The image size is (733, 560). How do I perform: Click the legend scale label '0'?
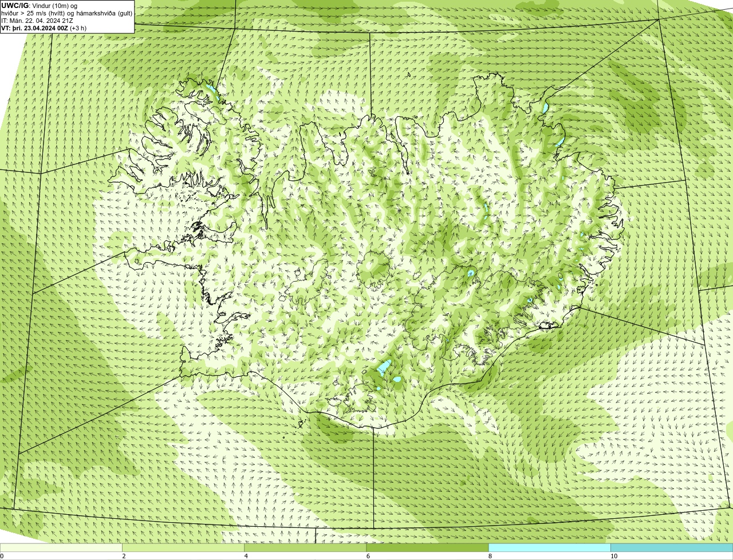click(x=2, y=556)
